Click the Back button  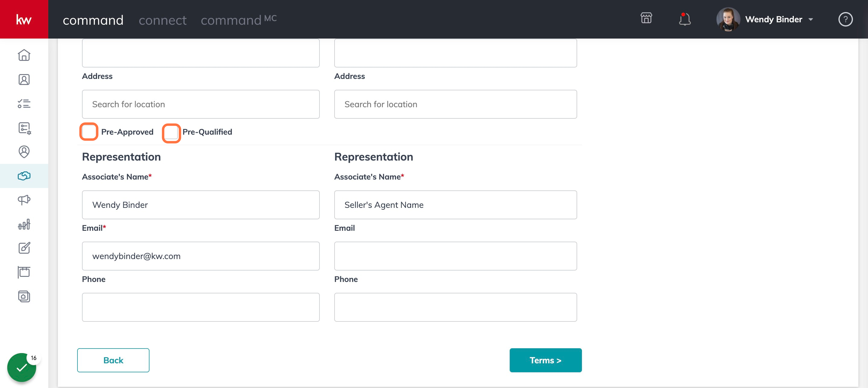click(x=113, y=360)
